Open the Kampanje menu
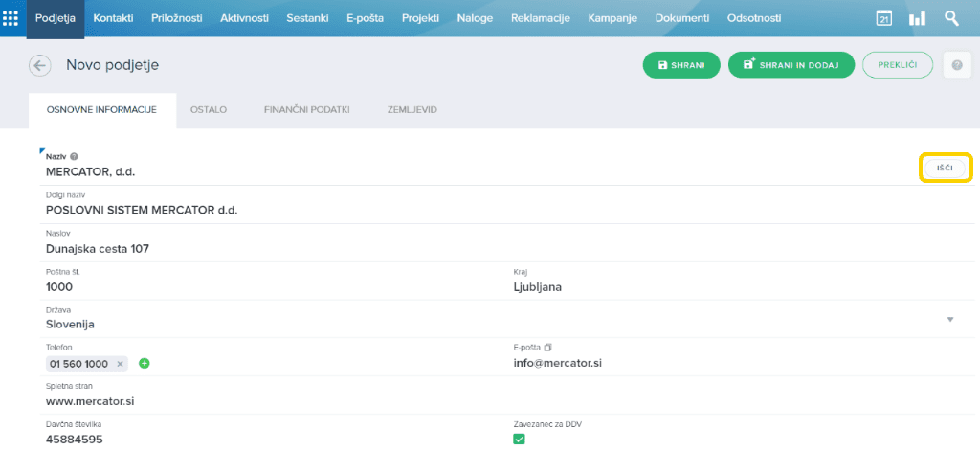The image size is (980, 451). pos(612,18)
